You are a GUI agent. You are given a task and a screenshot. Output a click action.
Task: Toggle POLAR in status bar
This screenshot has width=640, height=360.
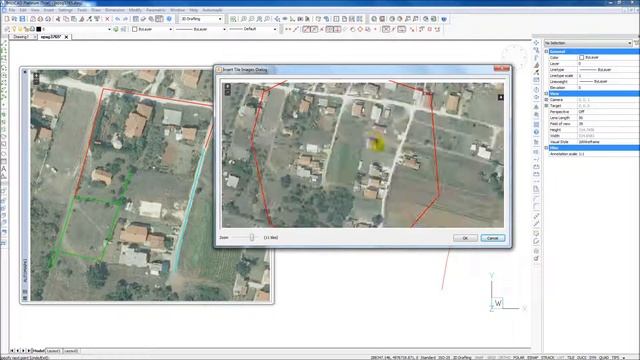pos(518,358)
